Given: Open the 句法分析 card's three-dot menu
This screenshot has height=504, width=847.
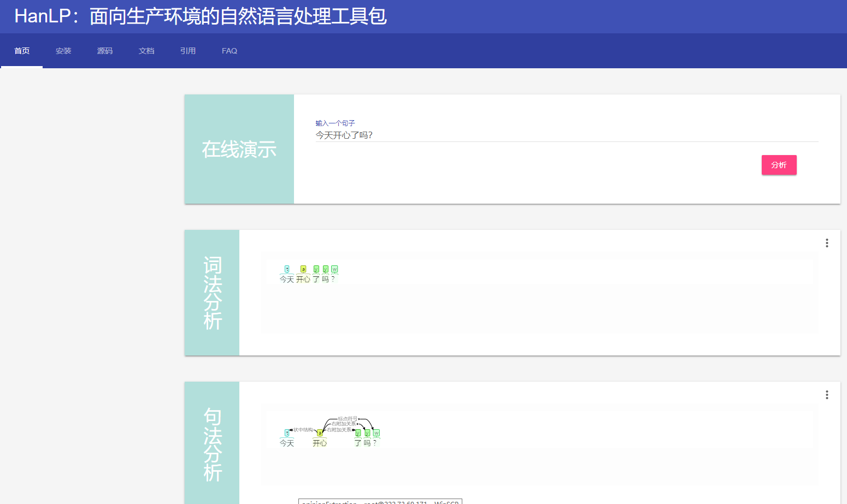Looking at the screenshot, I should pyautogui.click(x=827, y=395).
